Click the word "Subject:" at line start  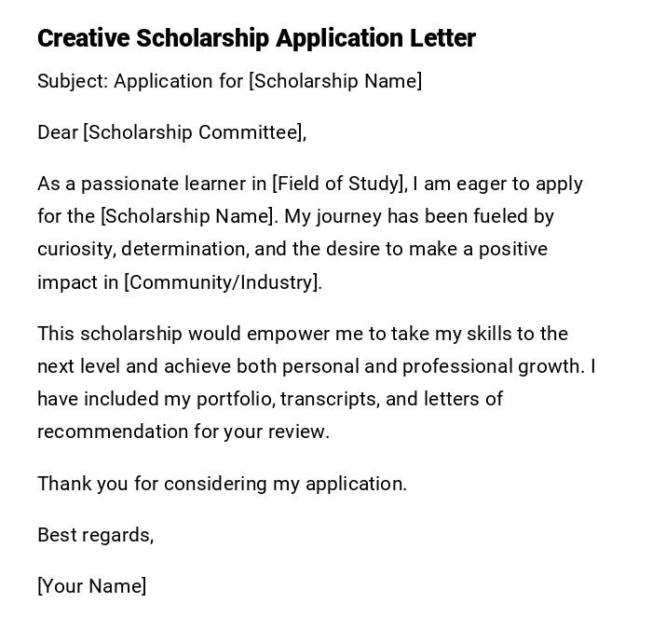[x=73, y=81]
